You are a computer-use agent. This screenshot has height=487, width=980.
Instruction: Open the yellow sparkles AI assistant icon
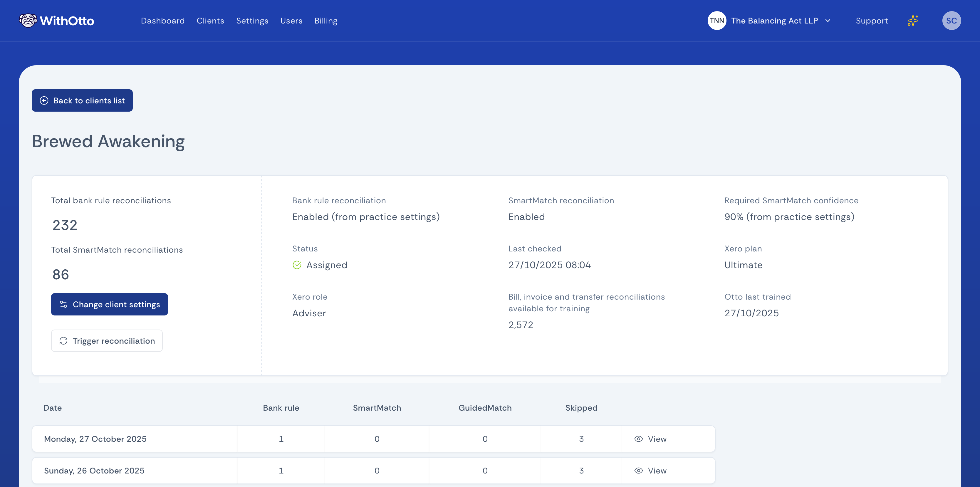[913, 21]
